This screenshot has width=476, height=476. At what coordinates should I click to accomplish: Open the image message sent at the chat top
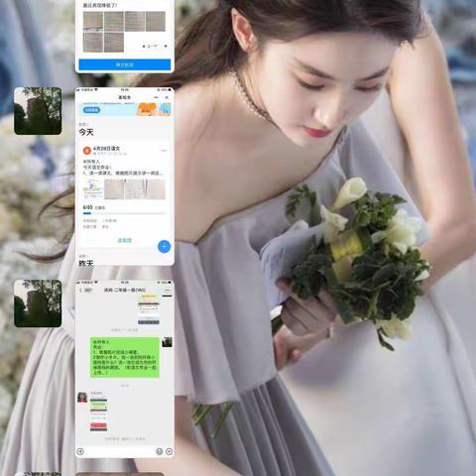(x=149, y=309)
